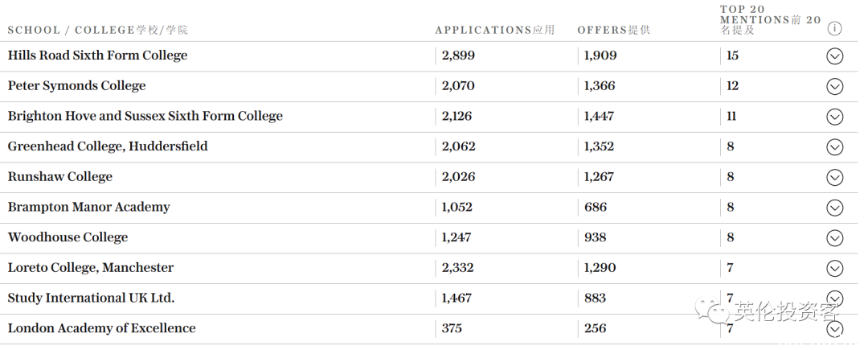Click offers value 938

click(x=595, y=237)
